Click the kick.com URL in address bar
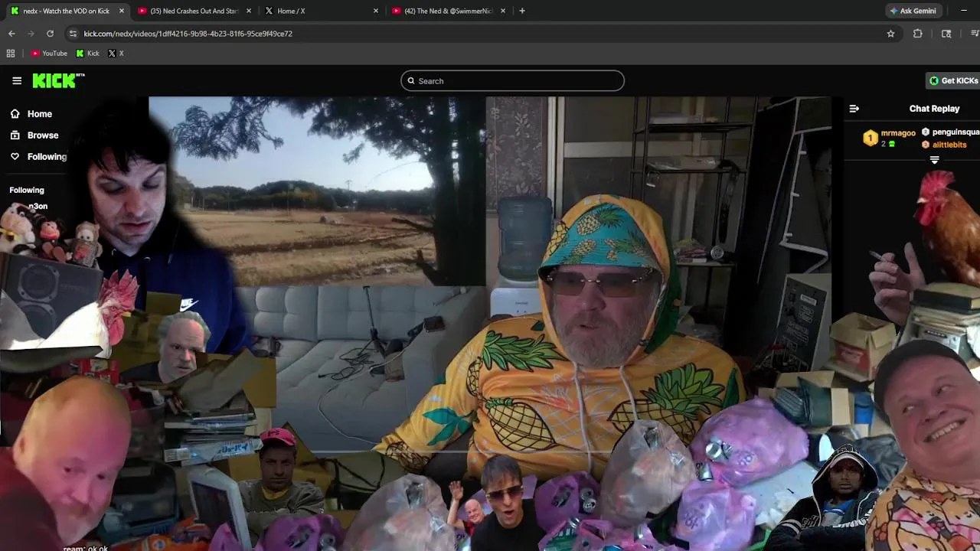 click(188, 34)
